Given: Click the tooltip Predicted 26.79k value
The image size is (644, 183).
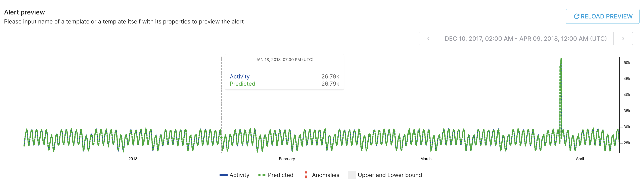Looking at the screenshot, I should tap(330, 84).
